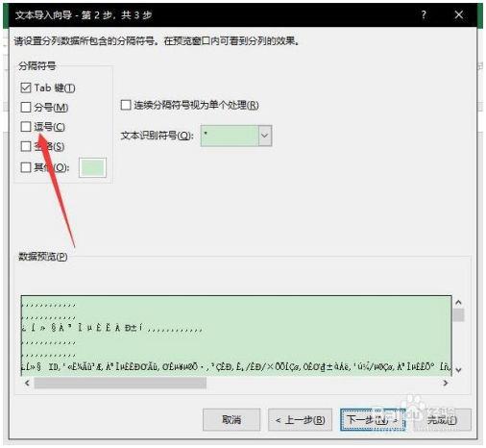Click the 取消 (Cancel) button
Screen dimensions: 486x448
231,419
